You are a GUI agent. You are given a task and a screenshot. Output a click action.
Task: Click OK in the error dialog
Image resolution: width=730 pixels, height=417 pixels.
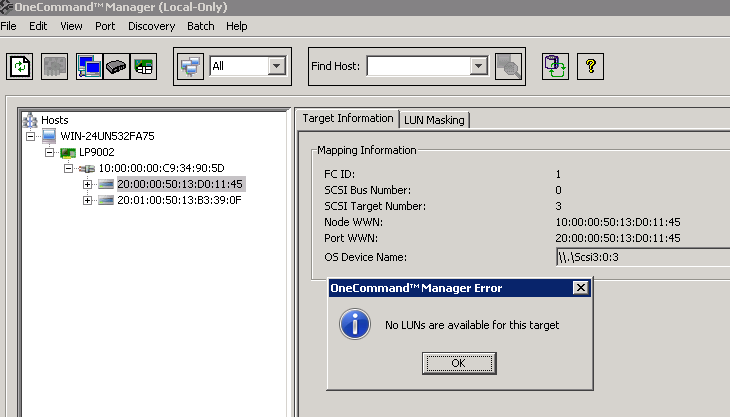coord(459,363)
